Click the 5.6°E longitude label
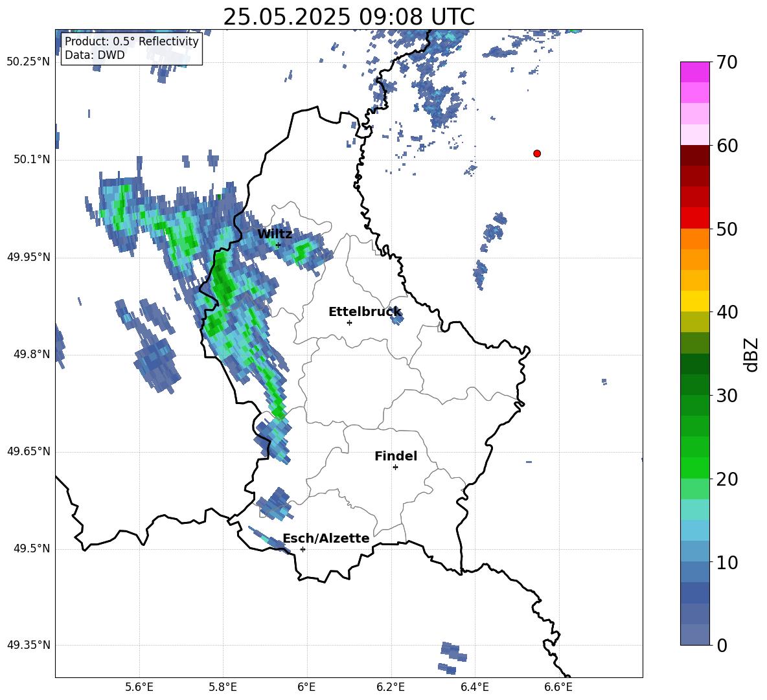The width and height of the screenshot is (767, 700). [x=139, y=687]
